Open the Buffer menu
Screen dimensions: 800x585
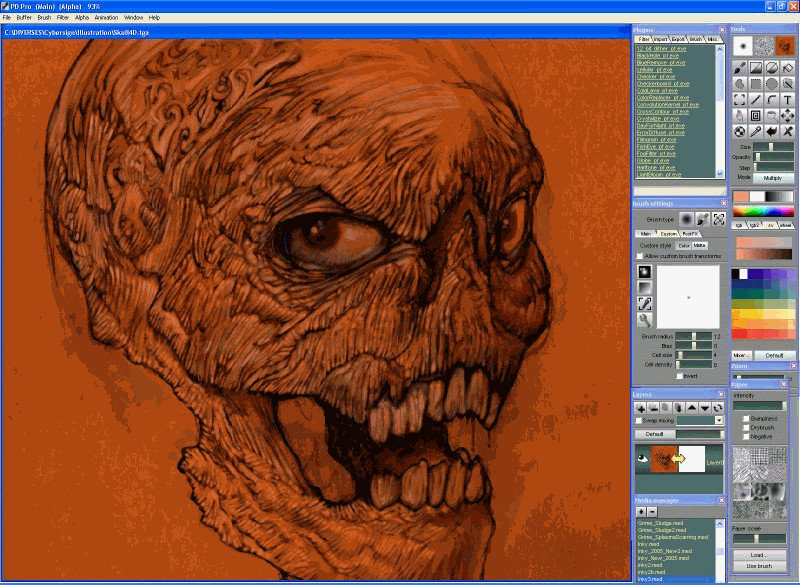(24, 17)
